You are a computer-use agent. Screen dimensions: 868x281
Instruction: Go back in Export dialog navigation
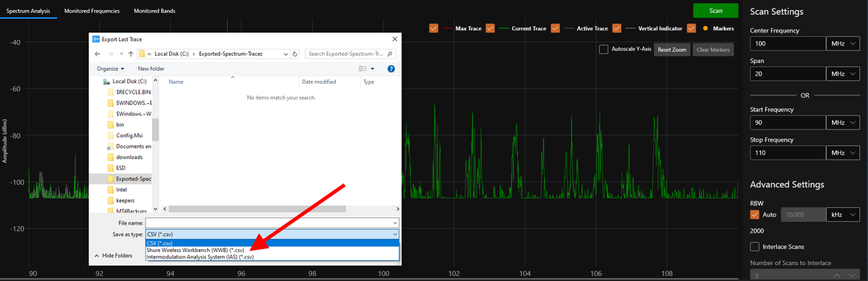(98, 54)
